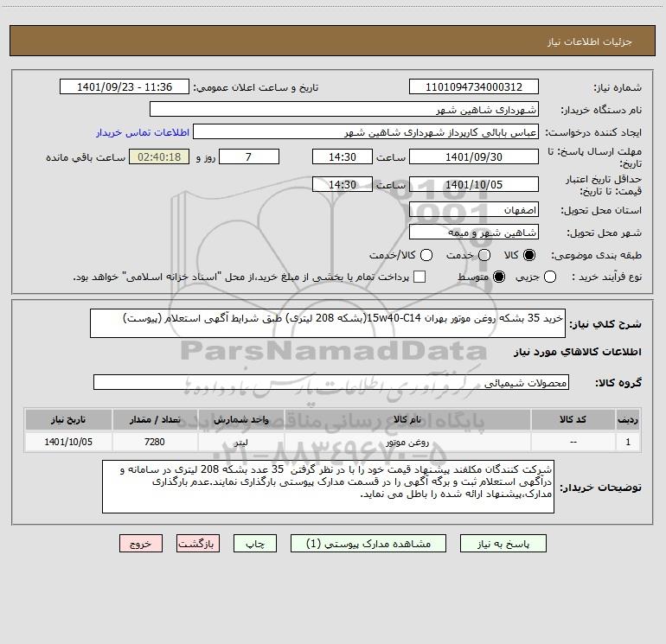Click the buyer notes text area
This screenshot has width=666, height=644.
click(x=328, y=487)
